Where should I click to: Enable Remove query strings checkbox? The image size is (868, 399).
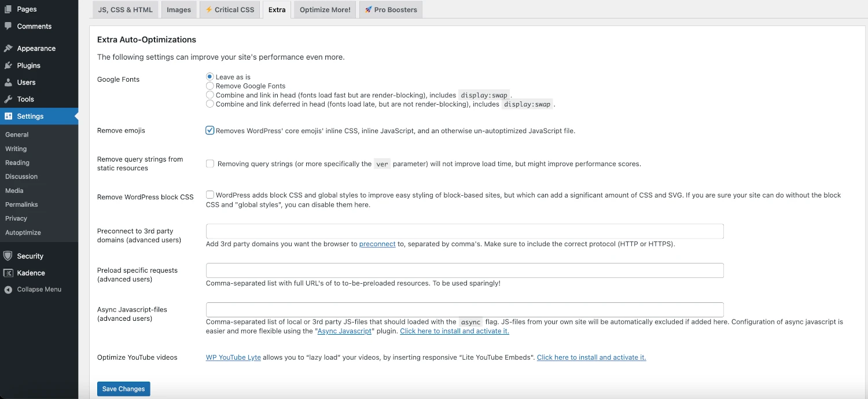(x=210, y=164)
